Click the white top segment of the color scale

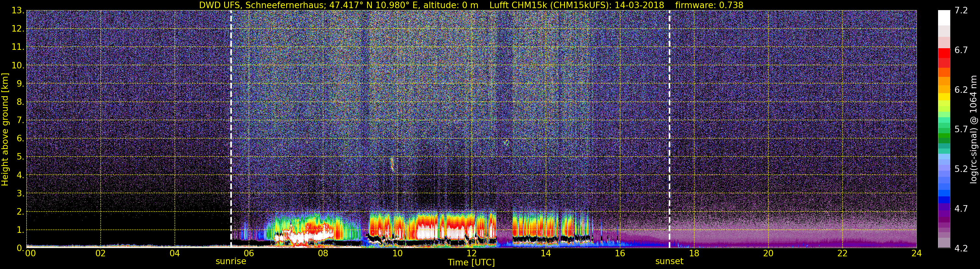point(944,18)
